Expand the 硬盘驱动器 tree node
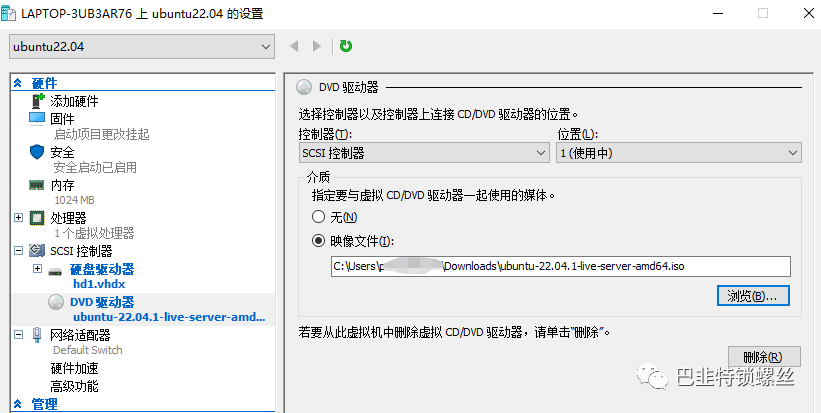The image size is (821, 413). coord(37,269)
